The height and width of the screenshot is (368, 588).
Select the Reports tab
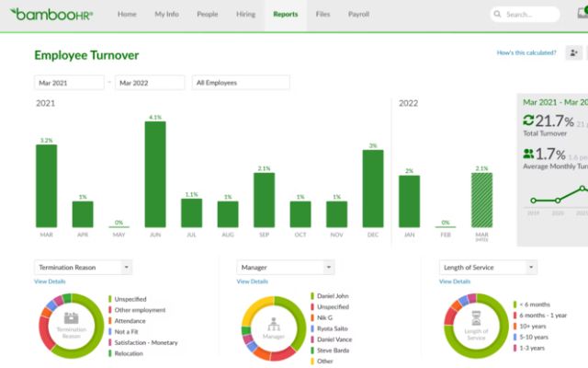pyautogui.click(x=286, y=15)
